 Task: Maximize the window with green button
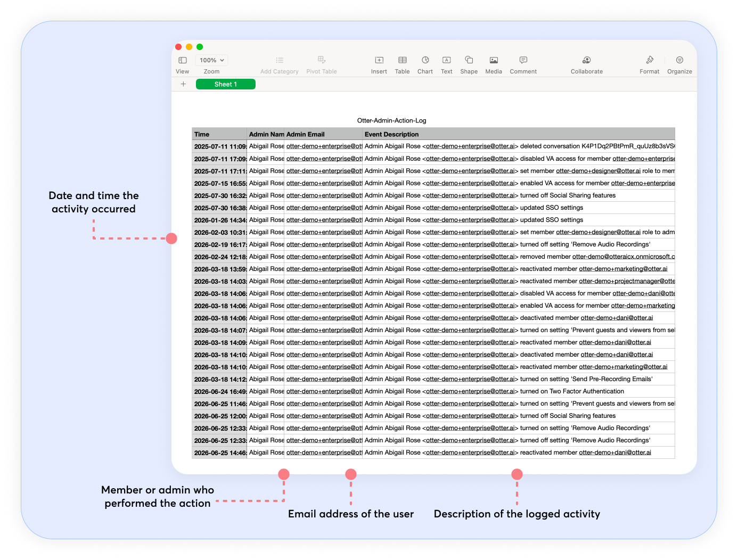200,47
